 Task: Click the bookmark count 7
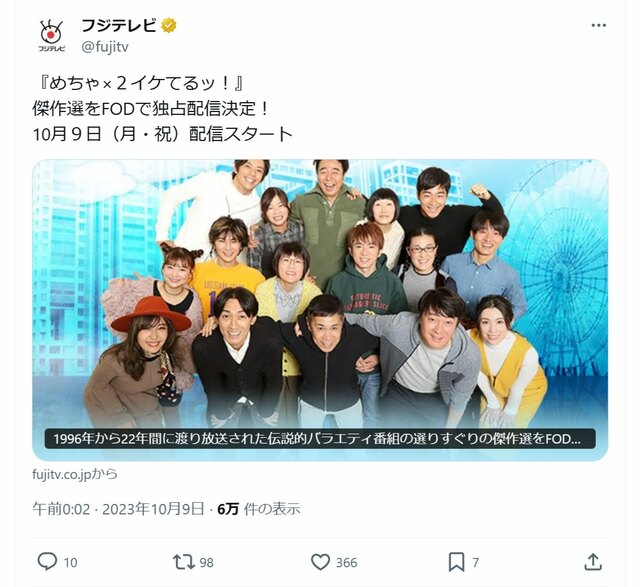(476, 563)
